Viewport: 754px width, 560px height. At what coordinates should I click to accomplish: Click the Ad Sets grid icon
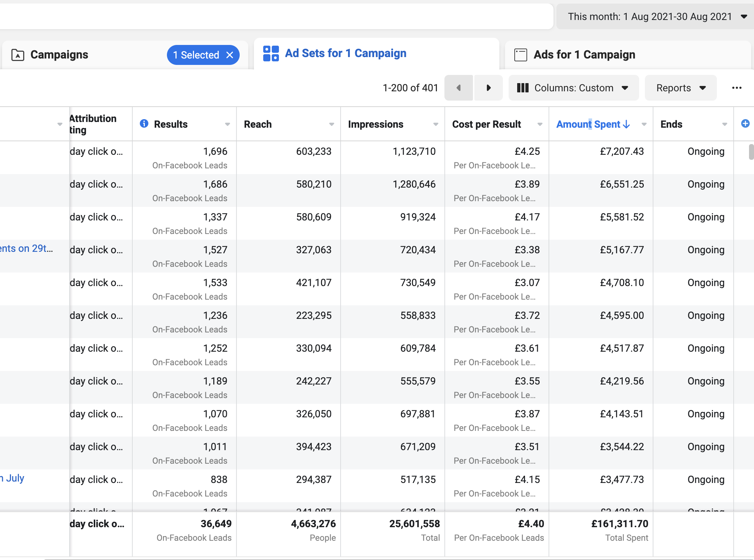tap(271, 54)
